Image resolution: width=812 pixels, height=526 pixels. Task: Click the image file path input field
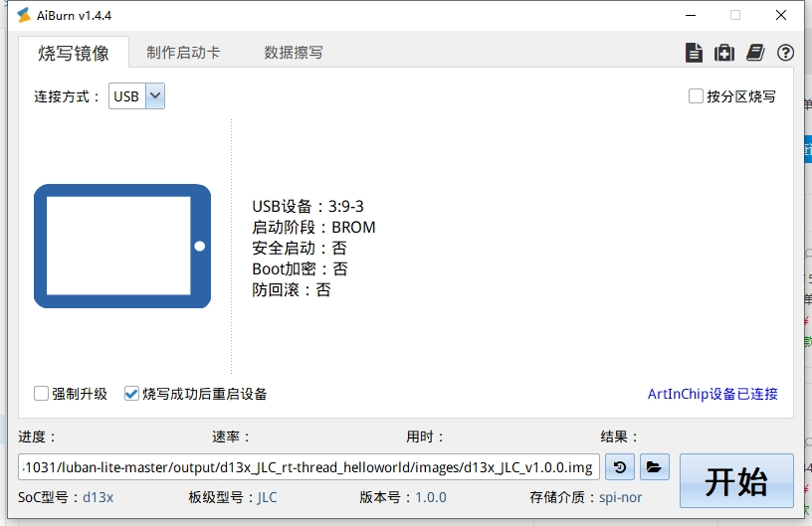point(308,466)
